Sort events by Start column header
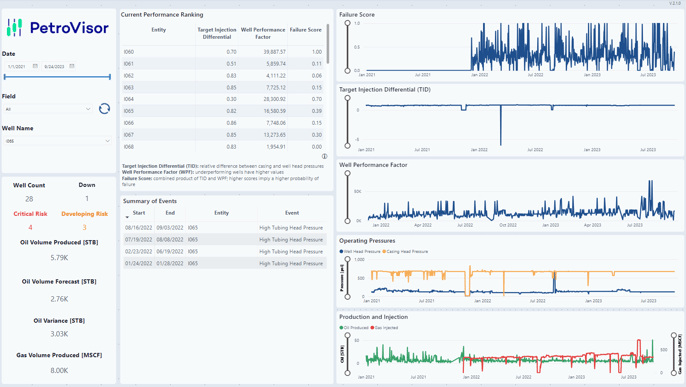The height and width of the screenshot is (387, 686). point(139,213)
